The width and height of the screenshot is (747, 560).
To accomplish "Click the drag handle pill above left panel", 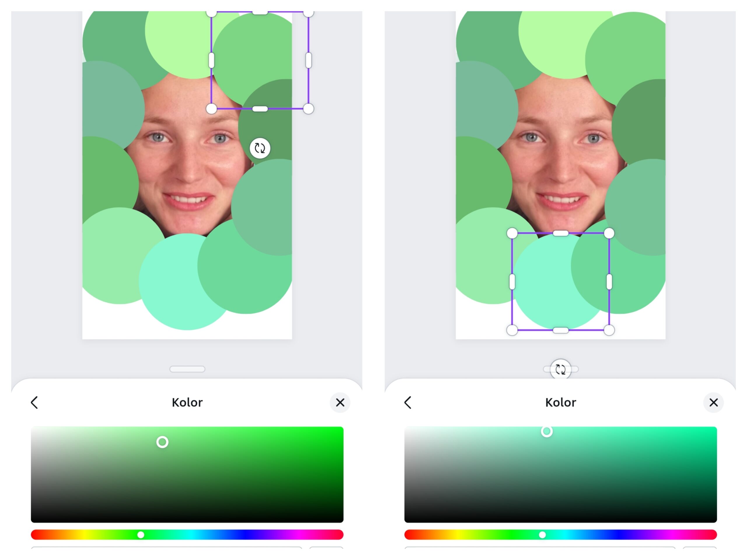I will (x=187, y=369).
